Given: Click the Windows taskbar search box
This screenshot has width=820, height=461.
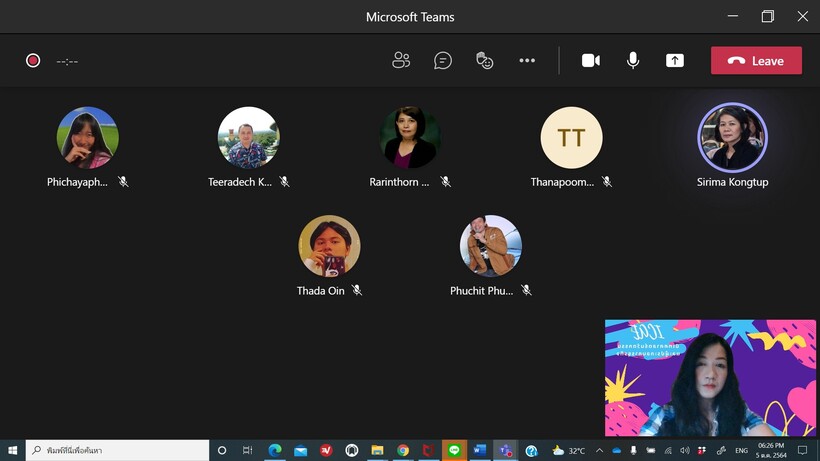Looking at the screenshot, I should [117, 451].
